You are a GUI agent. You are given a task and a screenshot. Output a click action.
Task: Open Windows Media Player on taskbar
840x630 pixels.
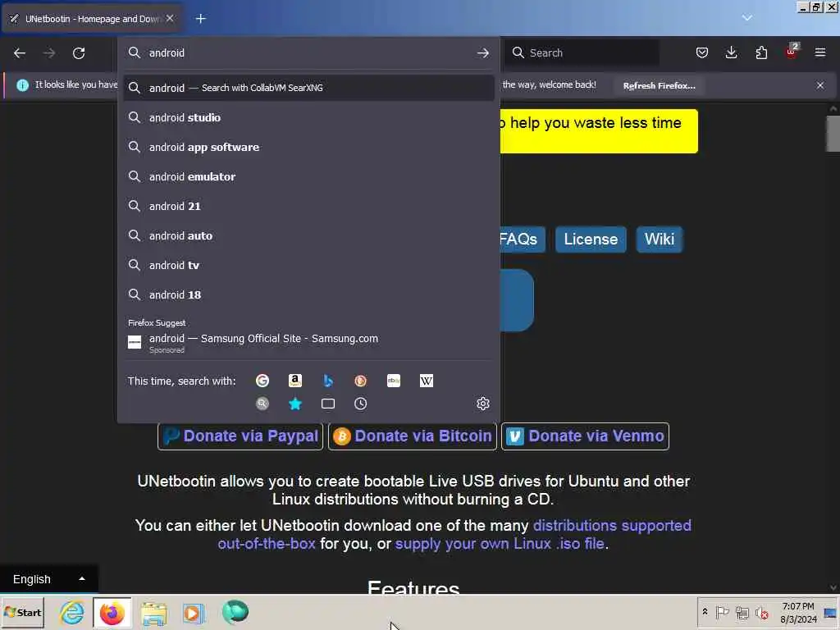pyautogui.click(x=194, y=612)
